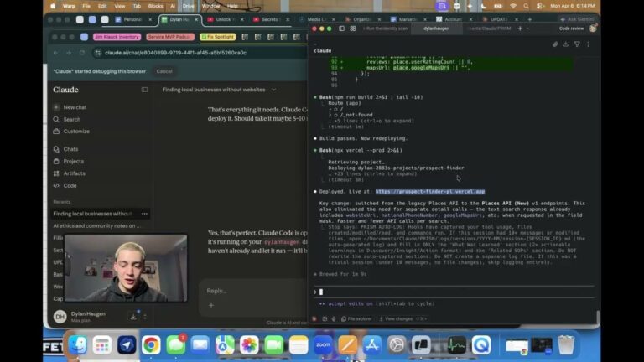Image resolution: width=644 pixels, height=362 pixels.
Task: Click the Warp user avatar
Action: pos(593,28)
